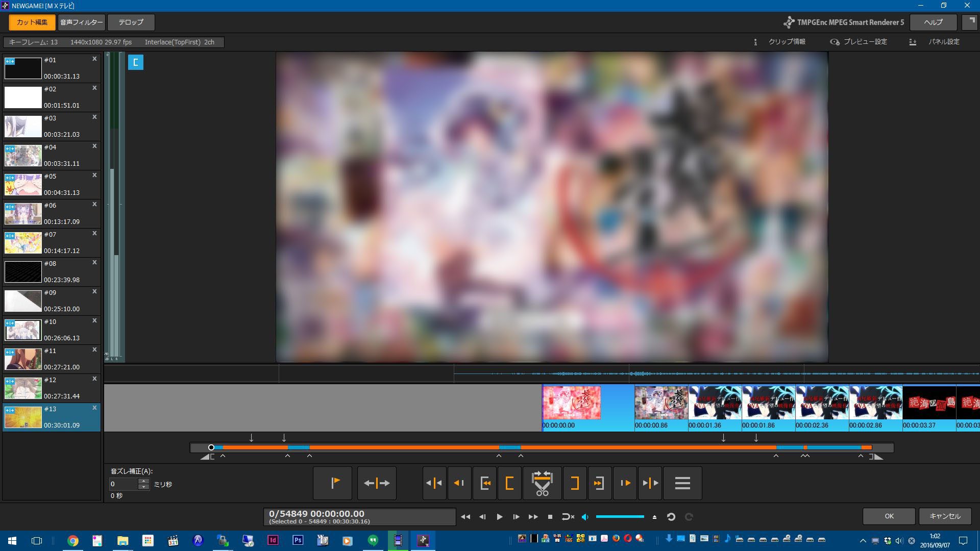Select keyframe #01 thumbnail
This screenshot has width=980, height=551.
coord(23,68)
